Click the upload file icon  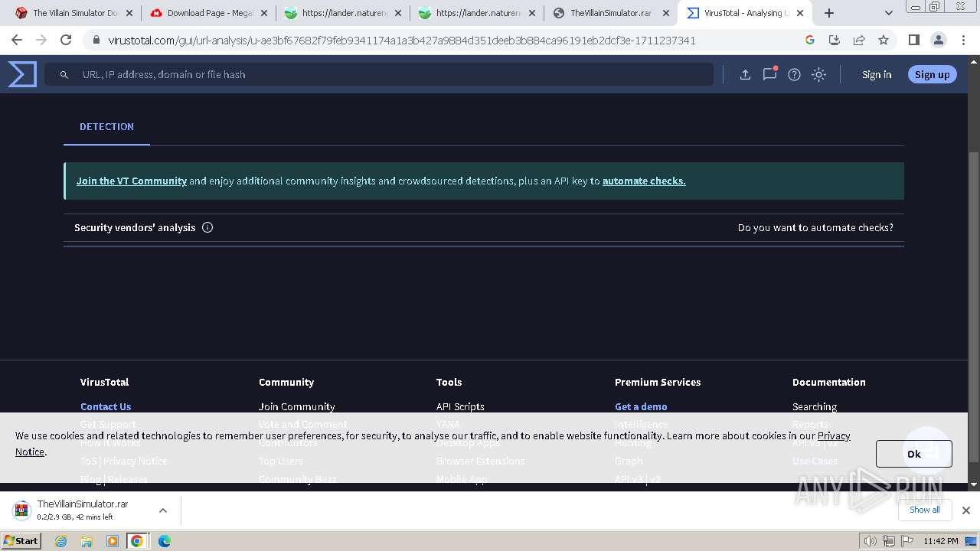click(x=745, y=74)
